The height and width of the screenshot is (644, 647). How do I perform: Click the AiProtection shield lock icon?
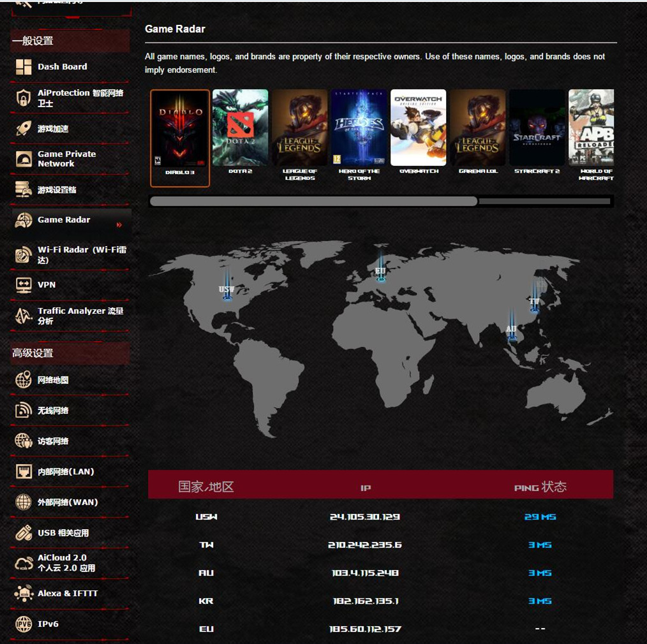coord(24,98)
